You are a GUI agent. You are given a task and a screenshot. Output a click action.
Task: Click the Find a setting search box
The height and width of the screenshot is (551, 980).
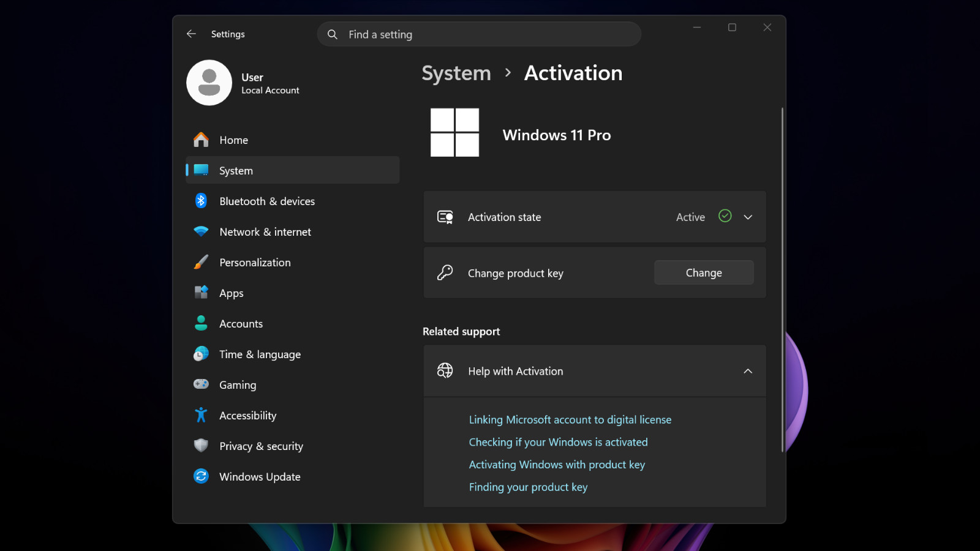pyautogui.click(x=479, y=34)
